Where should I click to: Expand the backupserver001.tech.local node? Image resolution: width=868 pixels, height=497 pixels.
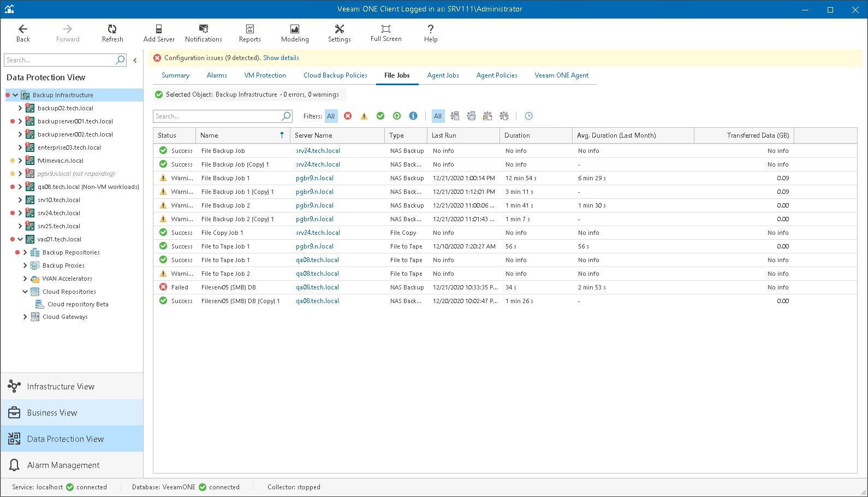pyautogui.click(x=20, y=121)
